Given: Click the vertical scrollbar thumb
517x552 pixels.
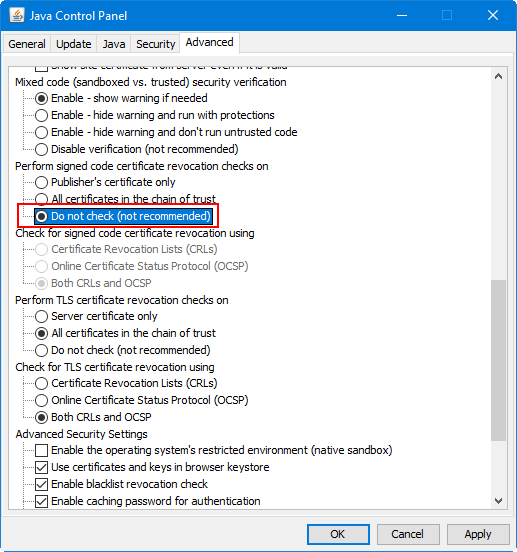Looking at the screenshot, I should coord(498,360).
